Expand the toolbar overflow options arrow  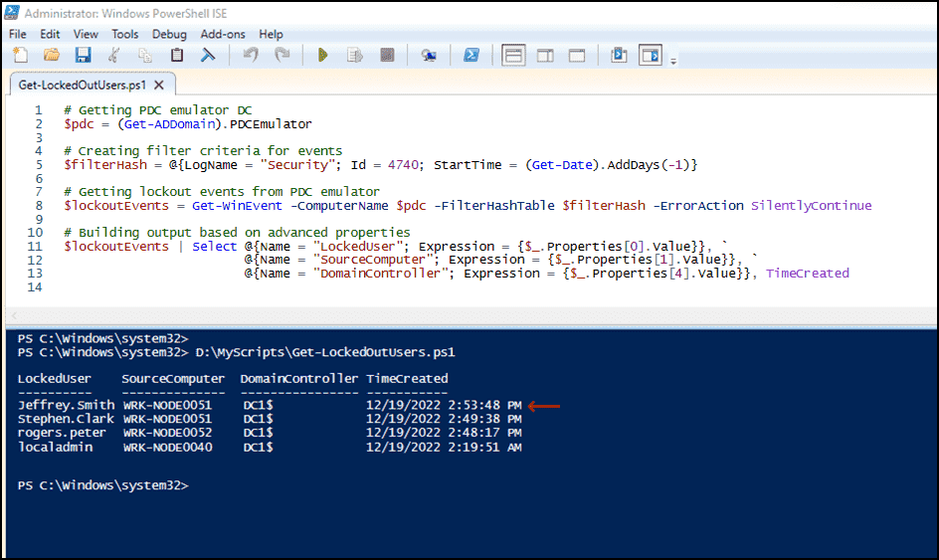click(x=673, y=61)
